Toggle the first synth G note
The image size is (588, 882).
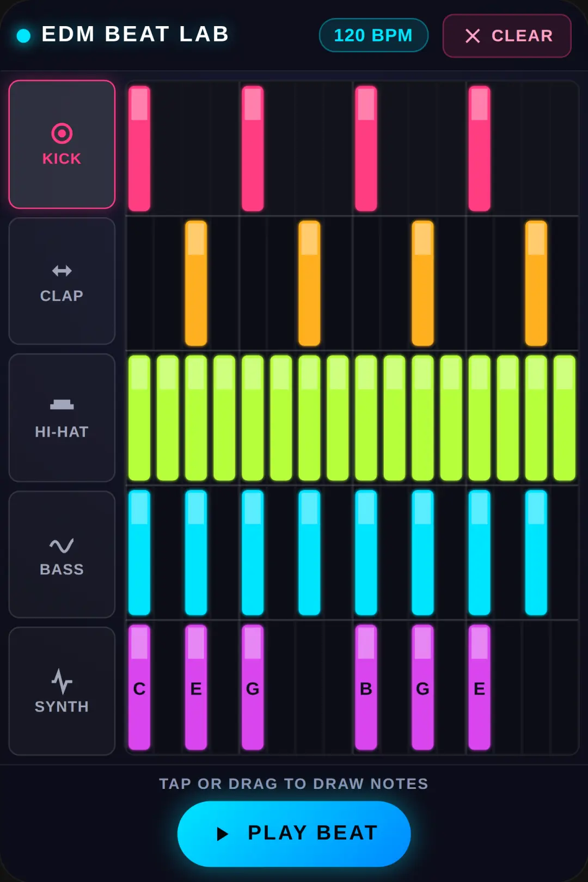[253, 688]
